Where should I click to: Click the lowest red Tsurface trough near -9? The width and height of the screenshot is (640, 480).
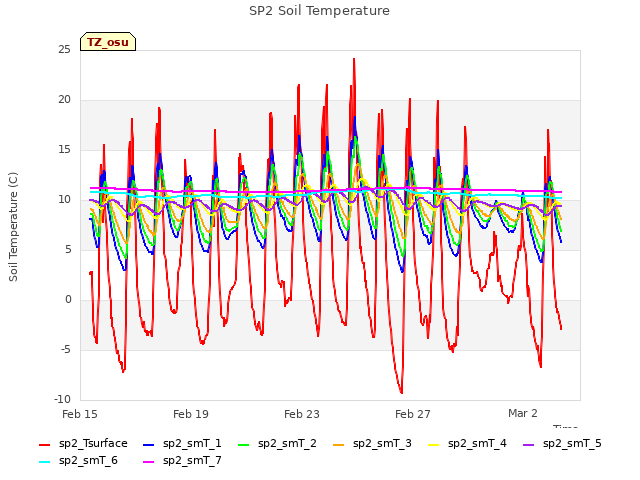tap(401, 392)
